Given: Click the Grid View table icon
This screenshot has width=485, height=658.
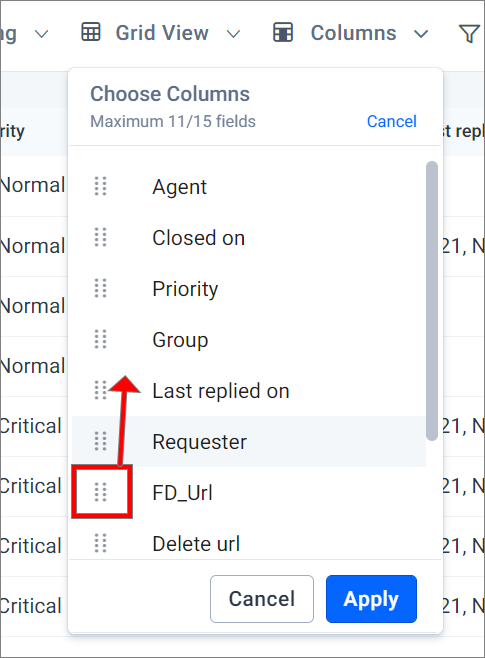Looking at the screenshot, I should 91,32.
